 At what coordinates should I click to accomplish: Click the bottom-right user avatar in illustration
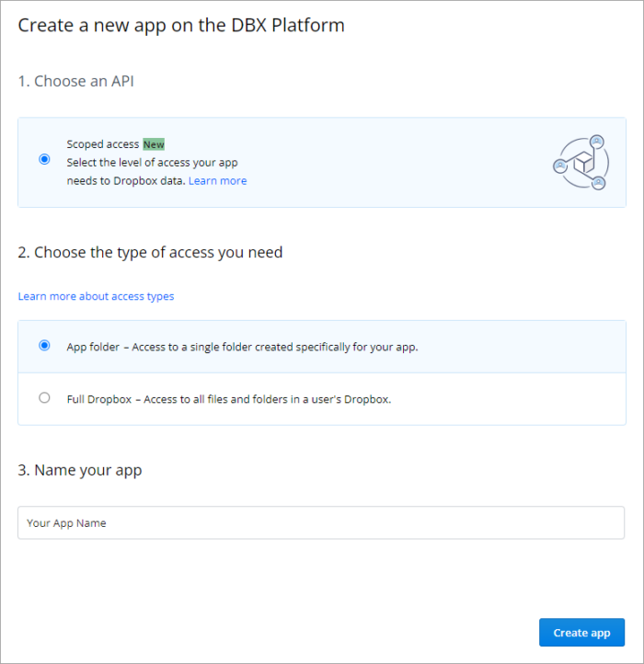(x=598, y=183)
